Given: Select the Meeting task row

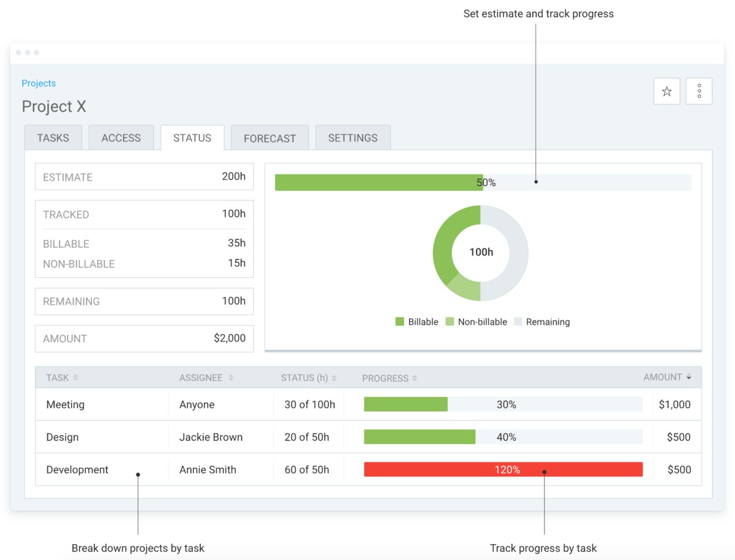Looking at the screenshot, I should [66, 405].
